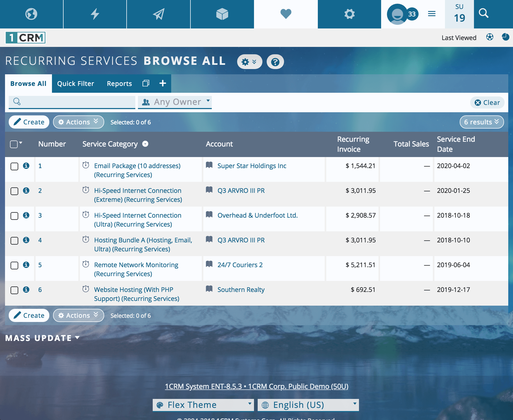Check the box for Hosting Bundle A row
The image size is (513, 420).
point(14,241)
